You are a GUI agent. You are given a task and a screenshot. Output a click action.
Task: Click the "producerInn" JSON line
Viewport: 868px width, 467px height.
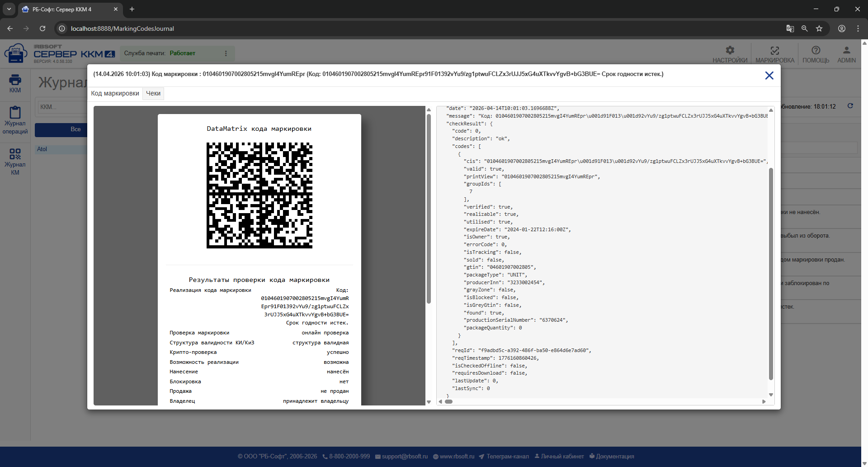pos(504,282)
